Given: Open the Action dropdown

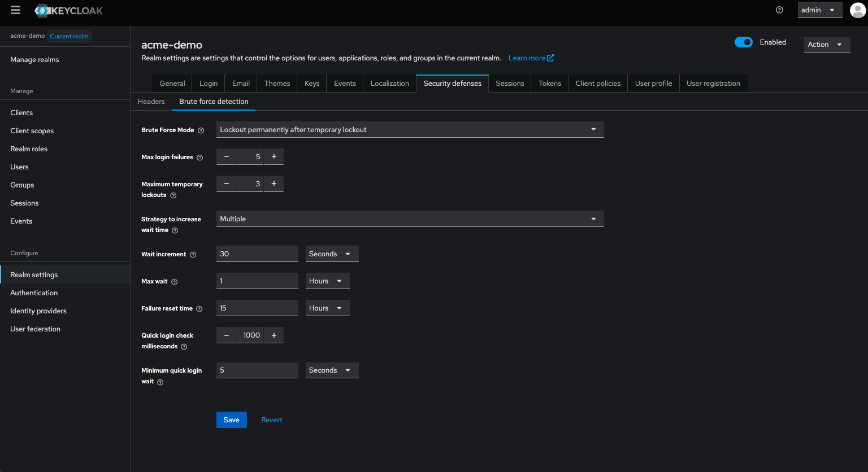Looking at the screenshot, I should pyautogui.click(x=827, y=44).
